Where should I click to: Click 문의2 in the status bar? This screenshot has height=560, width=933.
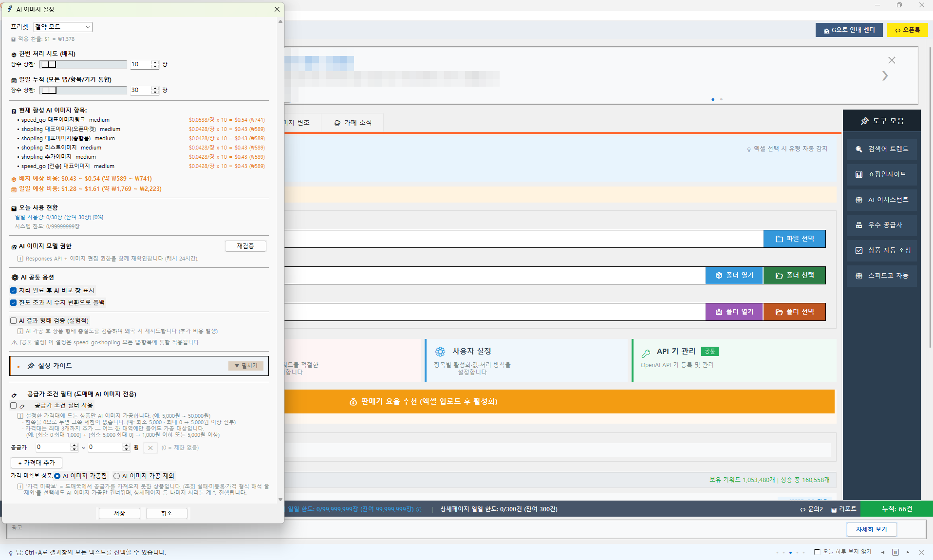pos(811,509)
